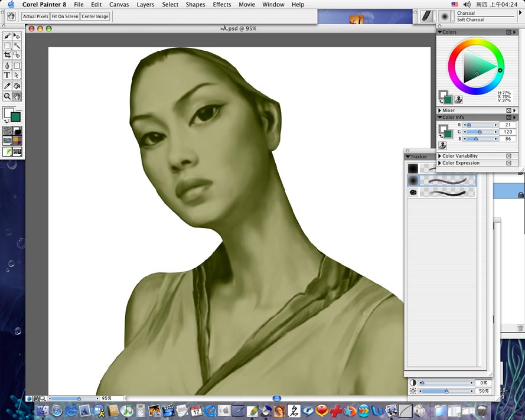Swap main and additional colors in toolbox

[6, 121]
